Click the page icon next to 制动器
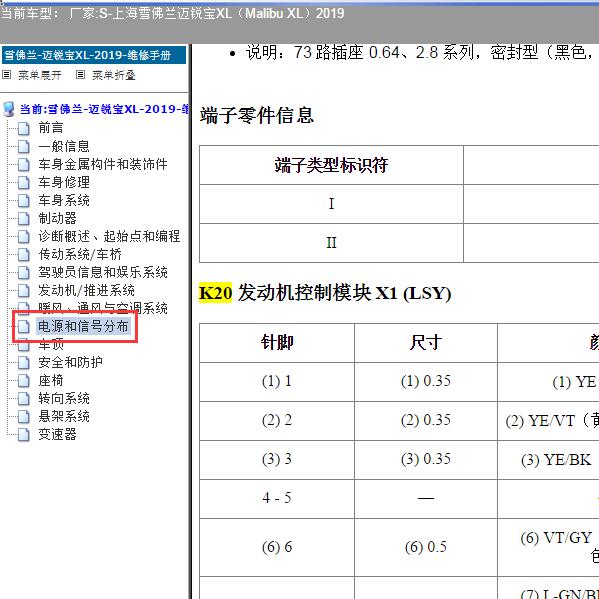Image resolution: width=599 pixels, height=599 pixels. [24, 219]
